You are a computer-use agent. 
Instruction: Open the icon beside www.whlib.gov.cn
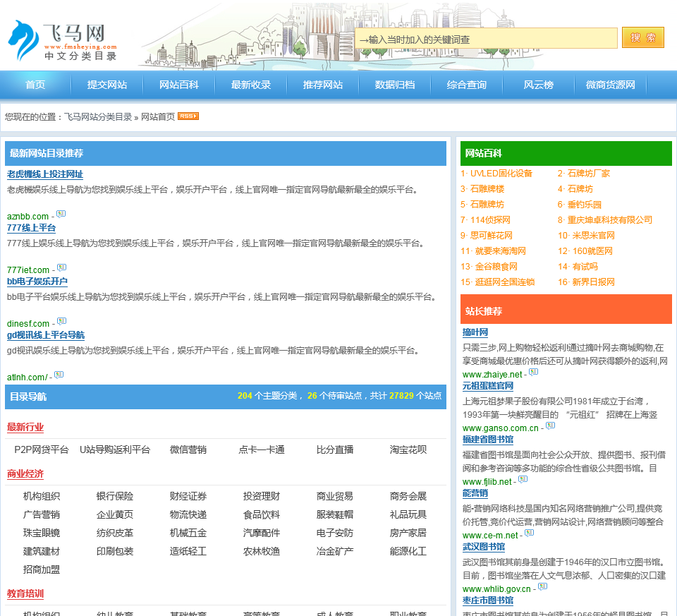click(542, 586)
